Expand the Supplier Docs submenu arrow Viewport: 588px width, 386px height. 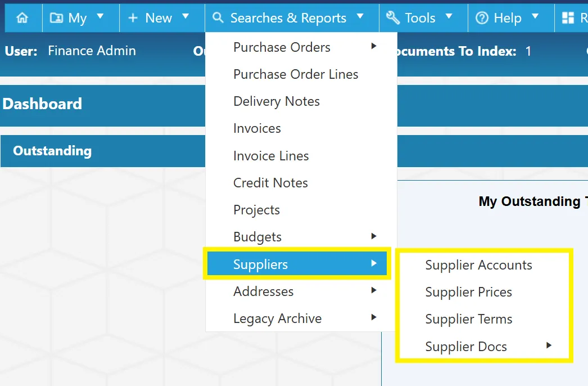[549, 345]
